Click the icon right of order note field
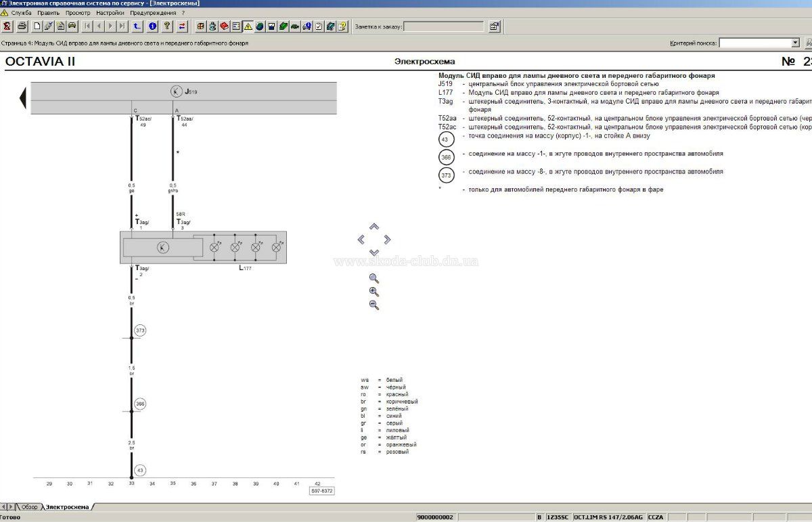812x522 pixels. (x=494, y=26)
